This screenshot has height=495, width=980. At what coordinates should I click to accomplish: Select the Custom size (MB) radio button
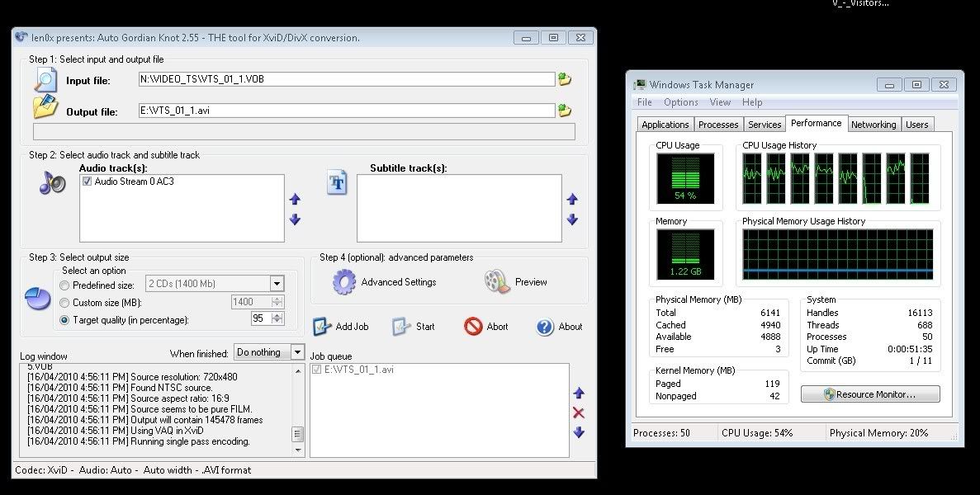coord(64,303)
